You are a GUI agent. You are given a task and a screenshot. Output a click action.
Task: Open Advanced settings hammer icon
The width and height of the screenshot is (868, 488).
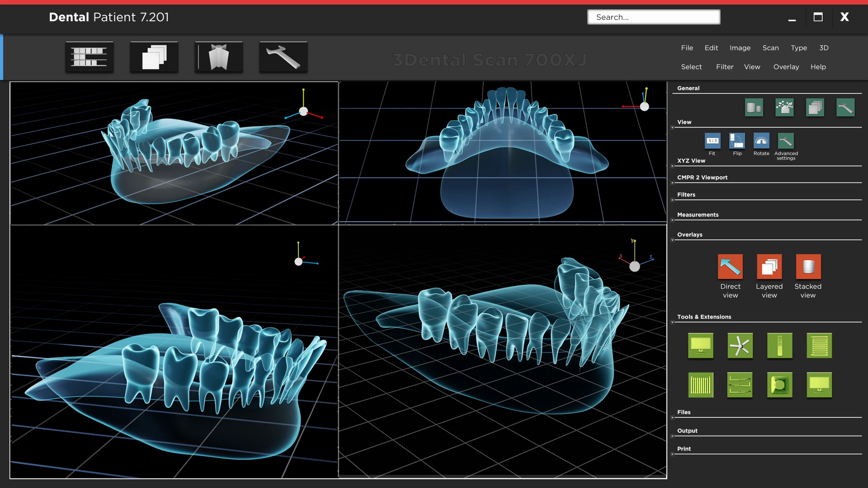tap(786, 141)
